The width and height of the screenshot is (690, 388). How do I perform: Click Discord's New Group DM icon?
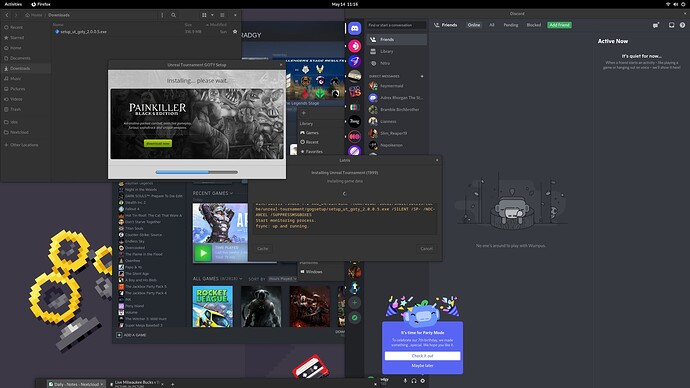click(656, 25)
